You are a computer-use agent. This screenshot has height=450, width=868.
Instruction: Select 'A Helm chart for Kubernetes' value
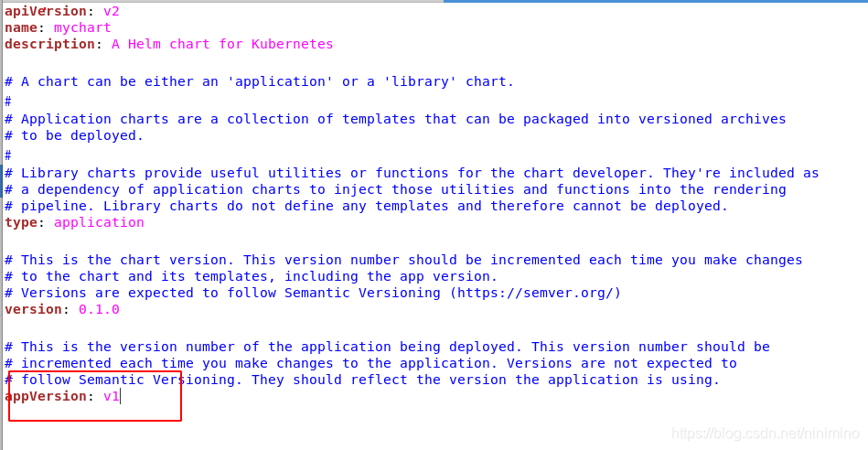pyautogui.click(x=222, y=44)
